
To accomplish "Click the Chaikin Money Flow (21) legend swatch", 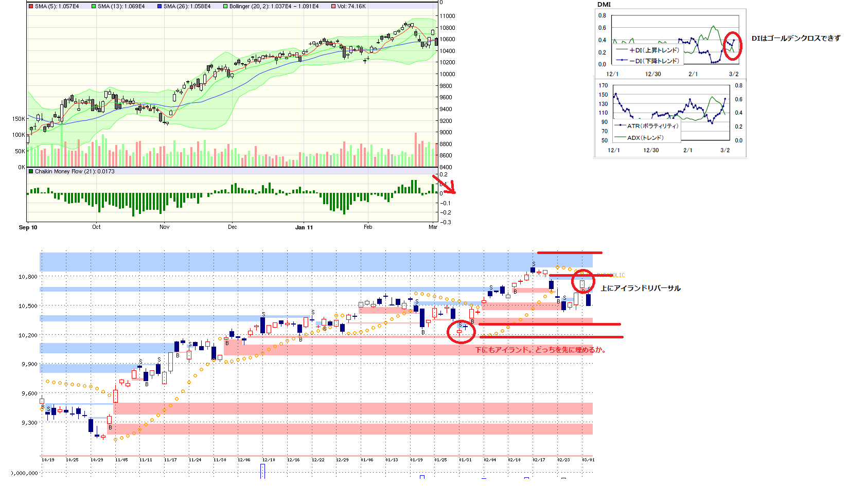I will [31, 171].
